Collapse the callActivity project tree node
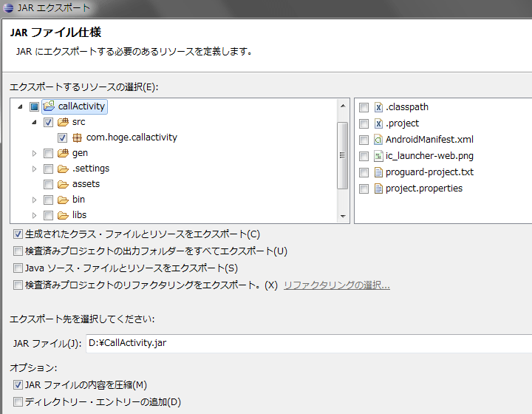 pos(20,106)
